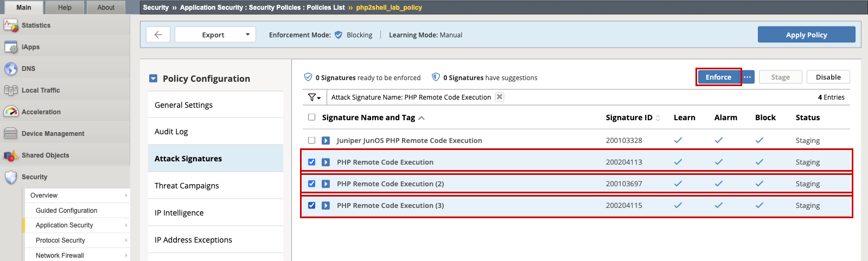Open the filter funnel menu

click(x=315, y=97)
